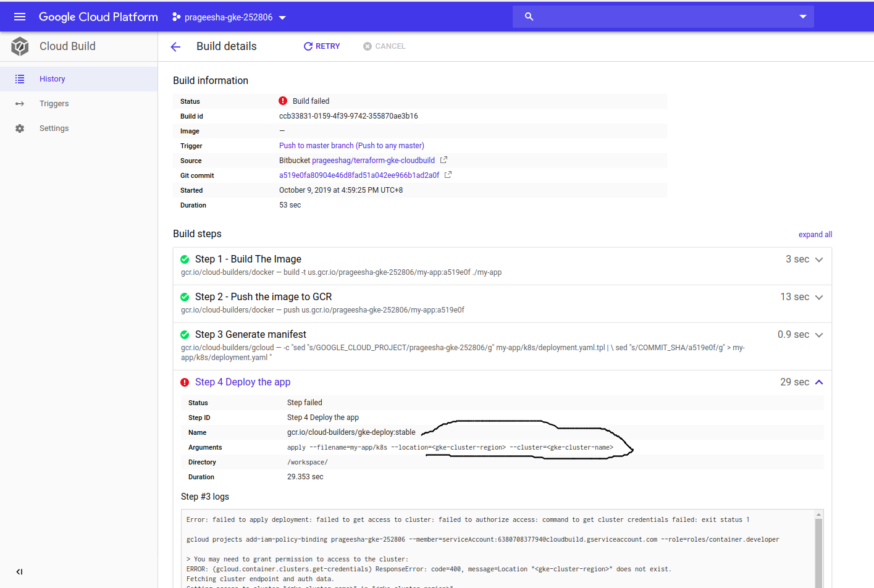
Task: Click the Settings gear icon in sidebar
Action: click(20, 128)
